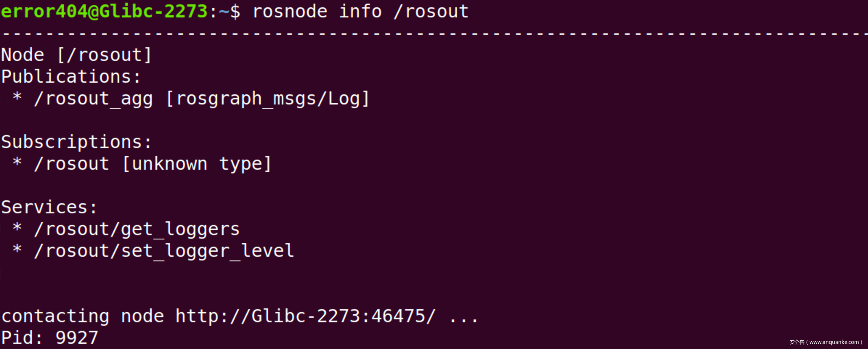Click the dashed separator line
868x349 pixels.
point(434,34)
